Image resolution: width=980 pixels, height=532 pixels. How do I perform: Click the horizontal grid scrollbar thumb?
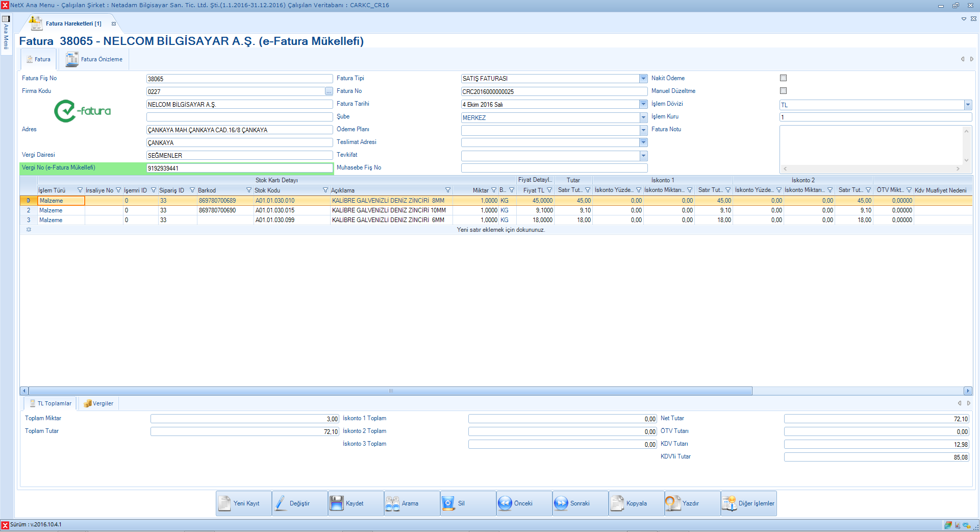click(x=391, y=391)
